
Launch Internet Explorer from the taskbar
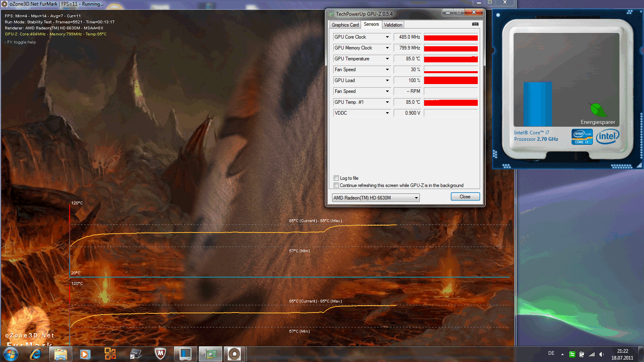[x=36, y=354]
